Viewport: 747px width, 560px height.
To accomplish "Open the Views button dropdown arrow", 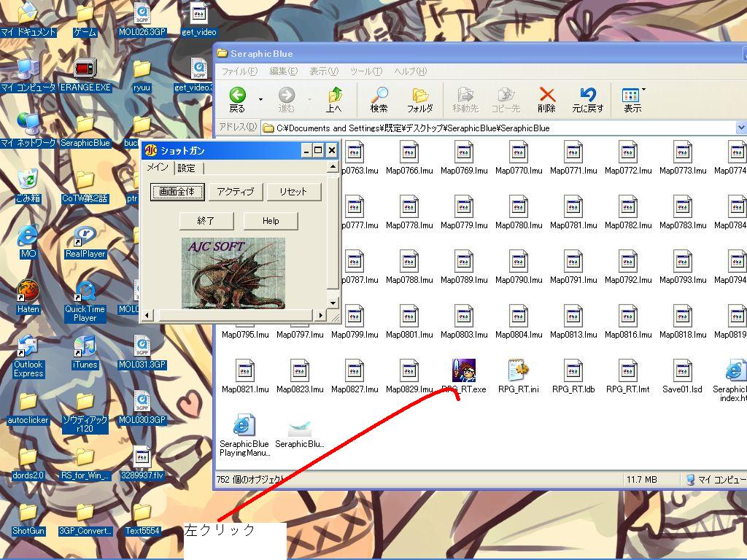I will 643,89.
